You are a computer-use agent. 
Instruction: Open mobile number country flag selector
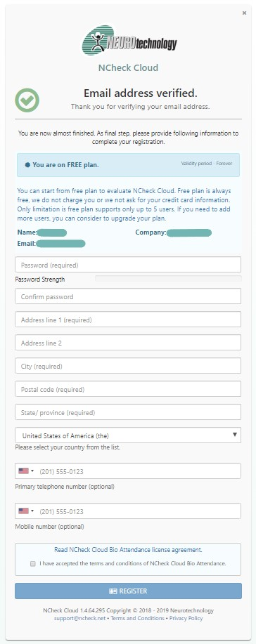(x=26, y=511)
